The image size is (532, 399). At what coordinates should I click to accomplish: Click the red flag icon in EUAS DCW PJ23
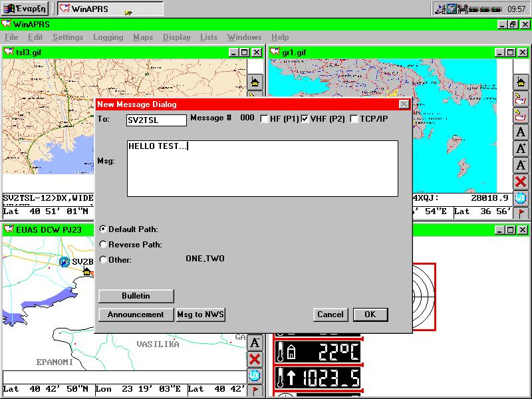255,390
